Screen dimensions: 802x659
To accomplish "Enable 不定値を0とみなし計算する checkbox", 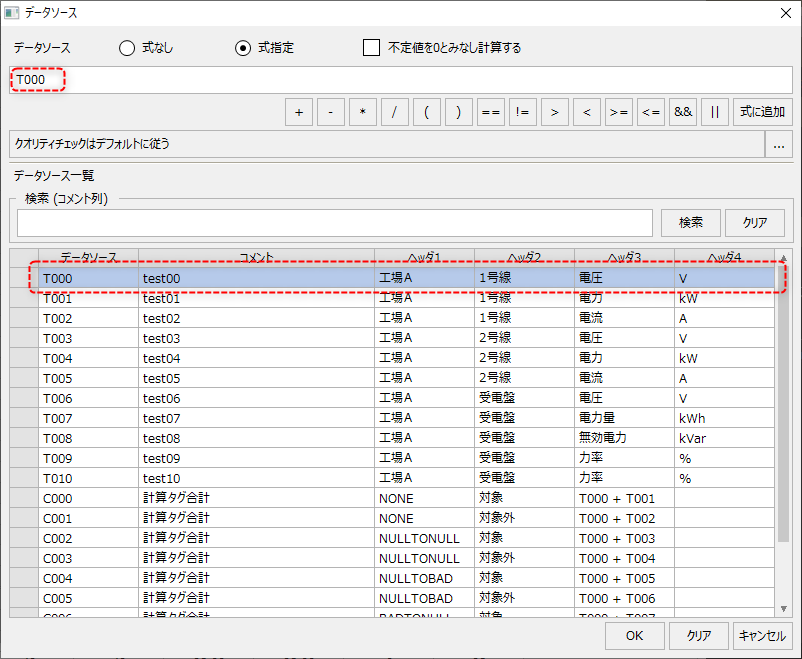I will 372,48.
